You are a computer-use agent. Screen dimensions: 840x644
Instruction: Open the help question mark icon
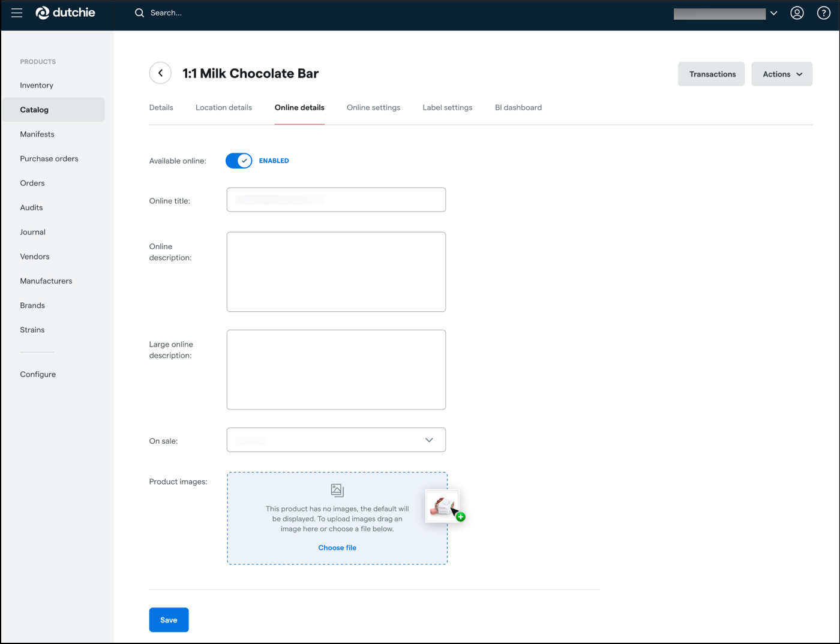point(824,13)
